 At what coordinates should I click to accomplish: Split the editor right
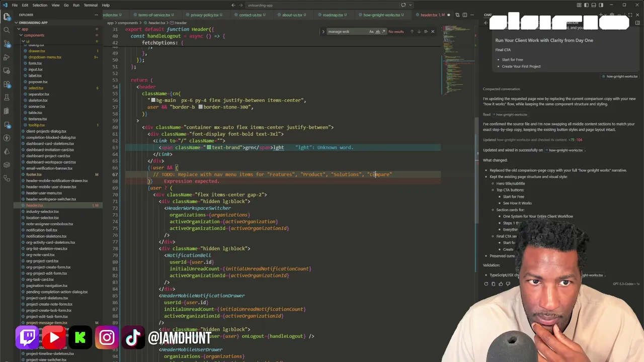point(464,15)
